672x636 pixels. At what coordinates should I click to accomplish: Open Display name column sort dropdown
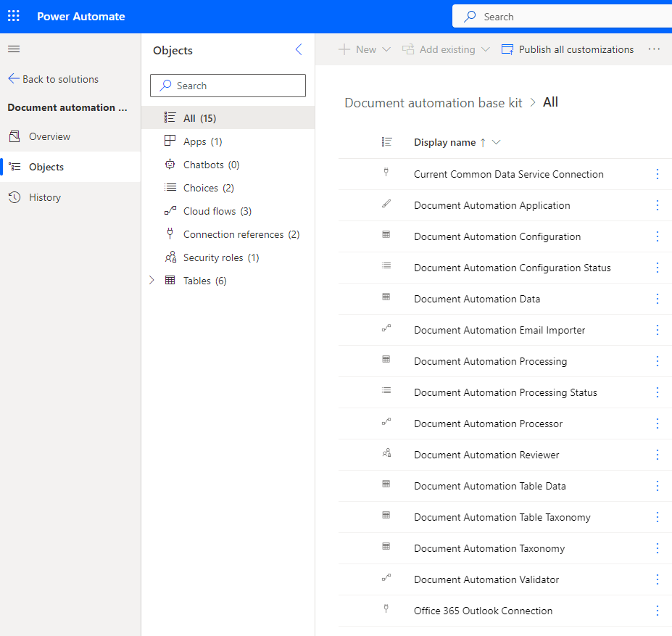(x=497, y=142)
